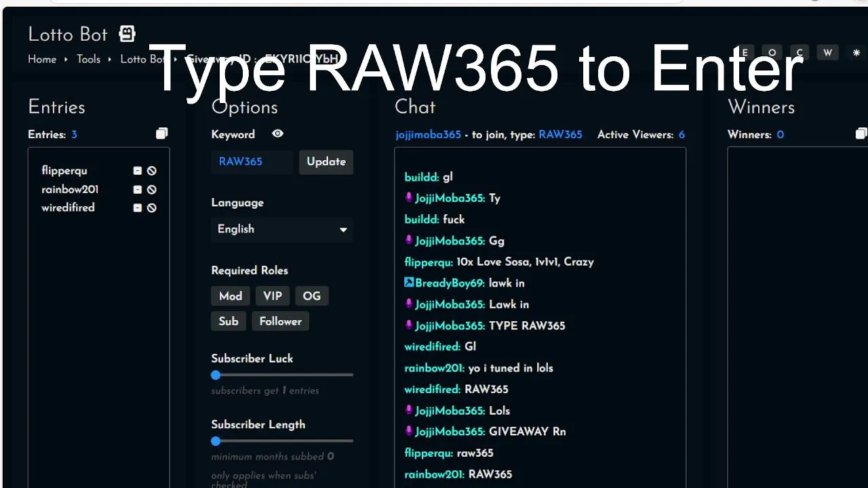Click the C toolbar button
Screen dimensions: 868x488
tap(800, 53)
